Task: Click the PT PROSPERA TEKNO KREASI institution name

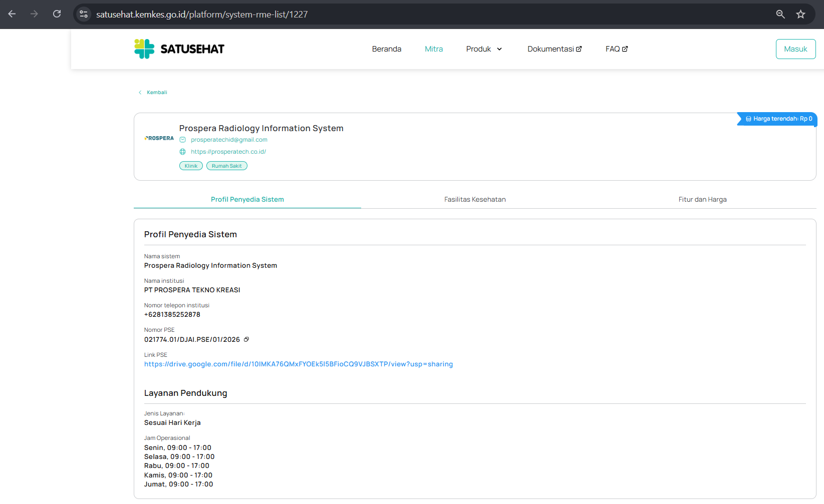Action: pyautogui.click(x=192, y=290)
